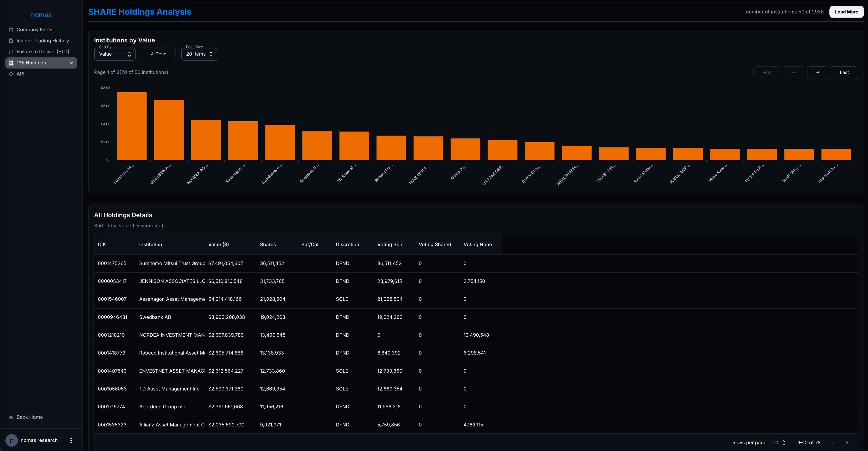Change Rows per page selector
Viewport: 868px width, 451px height.
(x=779, y=442)
